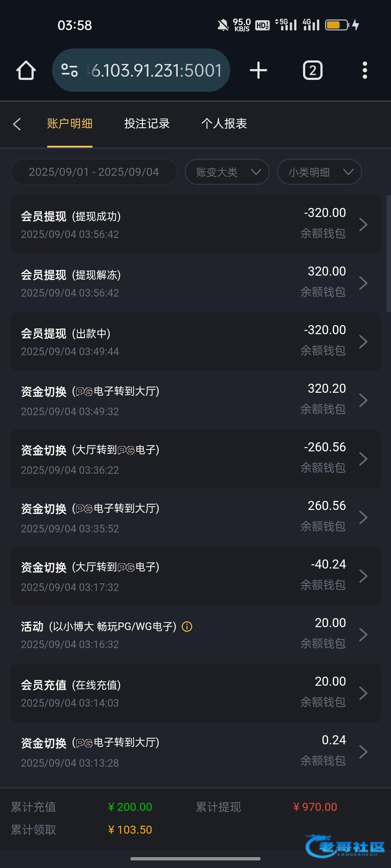Select the 账户明细 tab
This screenshot has height=868, width=391.
[x=70, y=124]
